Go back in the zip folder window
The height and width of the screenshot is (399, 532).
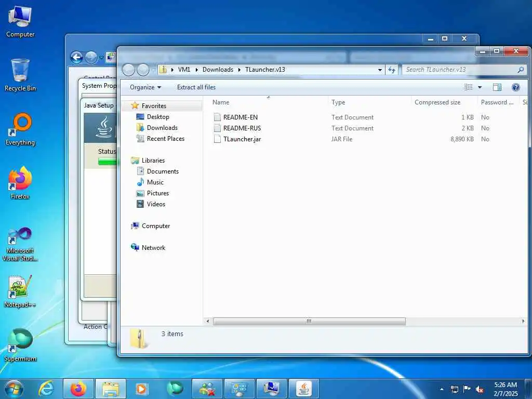(x=128, y=70)
